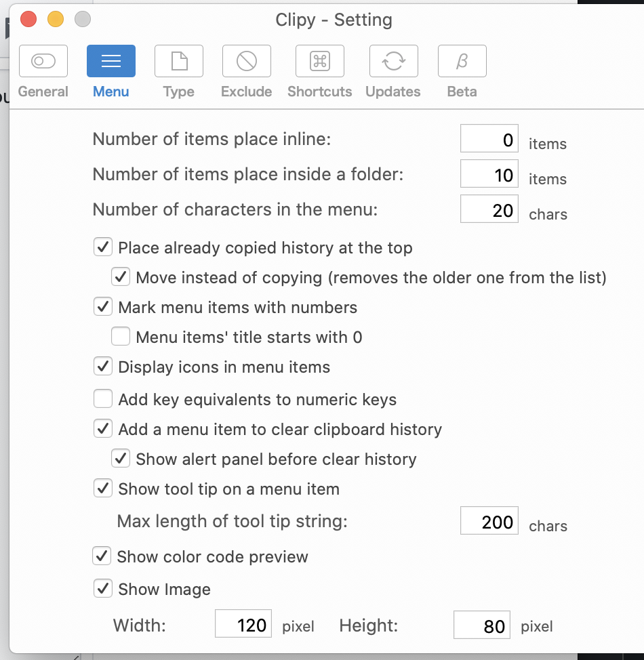
Task: Click the General tab label
Action: (x=43, y=91)
